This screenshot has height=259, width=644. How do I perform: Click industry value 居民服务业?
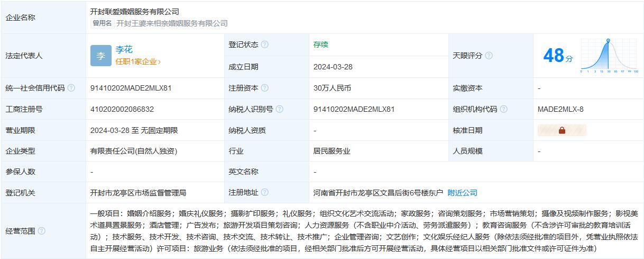332,151
